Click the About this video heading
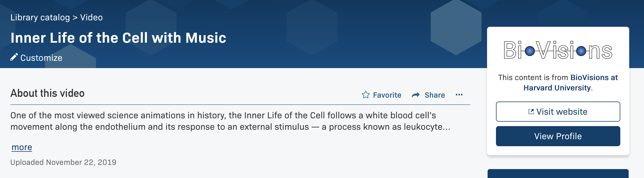Screen dimensions: 644x178 [47, 93]
